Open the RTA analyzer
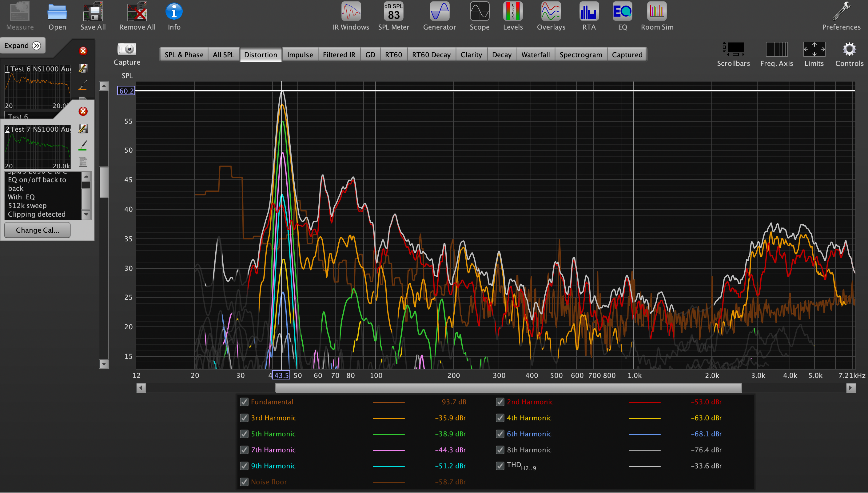The width and height of the screenshot is (868, 493). tap(589, 11)
